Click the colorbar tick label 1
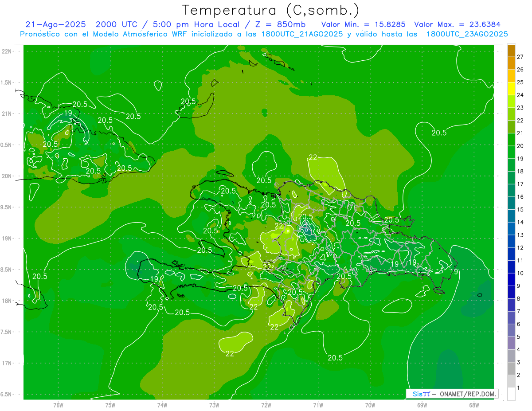This screenshot has height=411, width=532. 518,388
